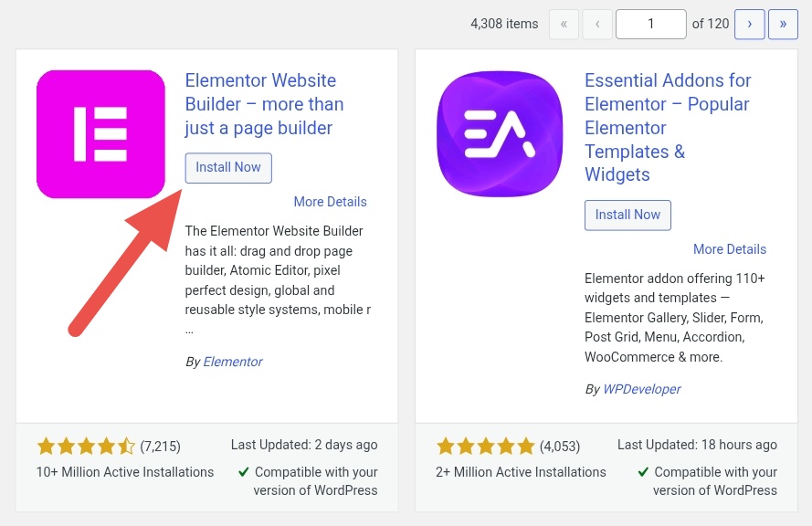Click the 'of 120' total pages text
The image size is (812, 526).
pyautogui.click(x=711, y=24)
